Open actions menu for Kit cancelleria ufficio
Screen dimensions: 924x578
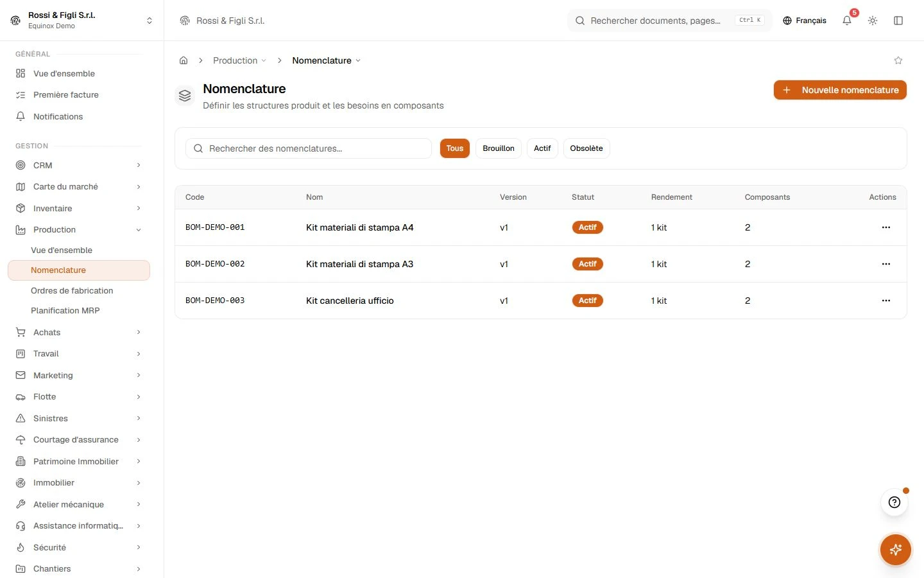[886, 301]
